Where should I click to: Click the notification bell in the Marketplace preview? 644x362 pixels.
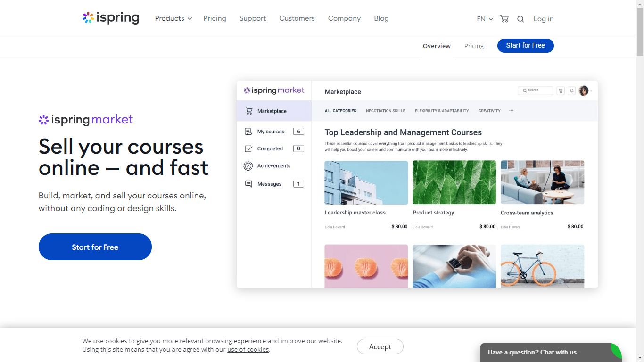coord(571,90)
